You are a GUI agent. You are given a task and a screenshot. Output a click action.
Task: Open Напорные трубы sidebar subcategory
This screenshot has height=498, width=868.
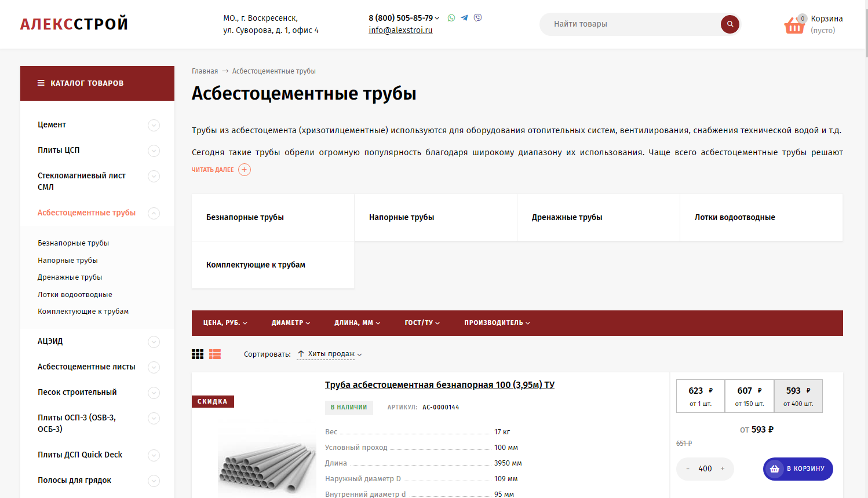68,261
